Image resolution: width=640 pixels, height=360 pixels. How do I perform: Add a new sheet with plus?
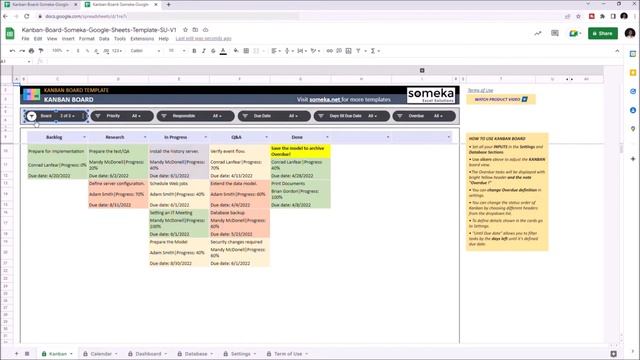(x=16, y=353)
